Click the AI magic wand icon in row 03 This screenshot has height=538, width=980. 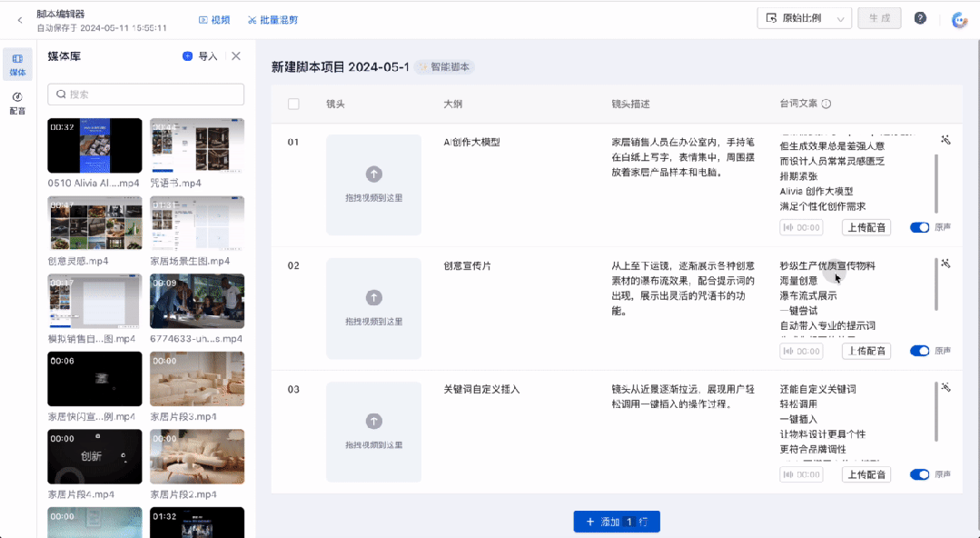(x=945, y=387)
